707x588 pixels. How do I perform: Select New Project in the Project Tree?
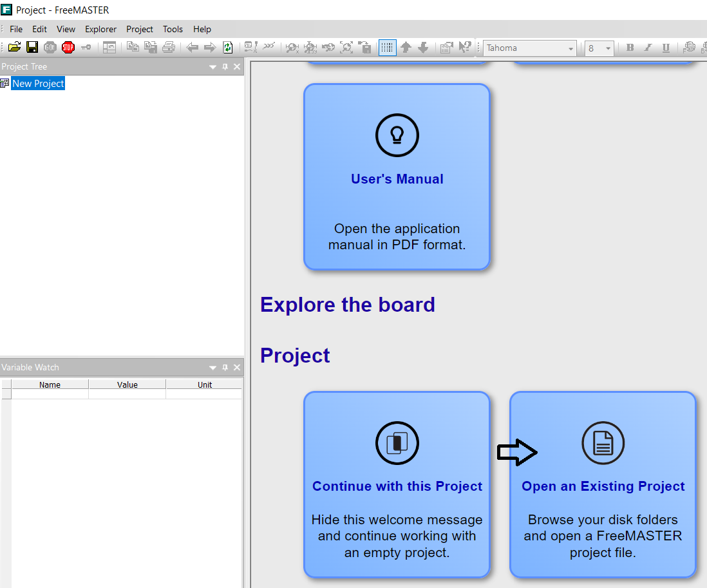point(39,84)
